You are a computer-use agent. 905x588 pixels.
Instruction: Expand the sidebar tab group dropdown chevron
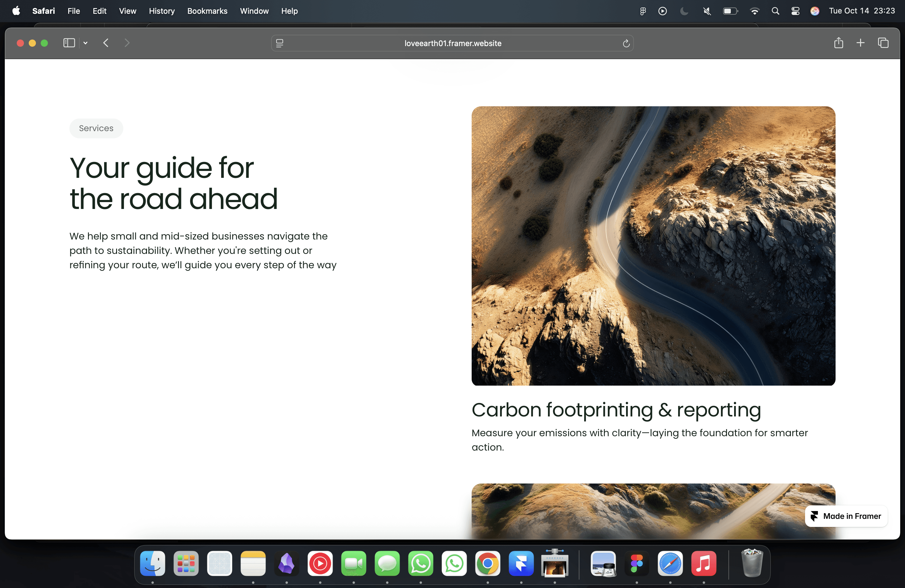point(86,43)
